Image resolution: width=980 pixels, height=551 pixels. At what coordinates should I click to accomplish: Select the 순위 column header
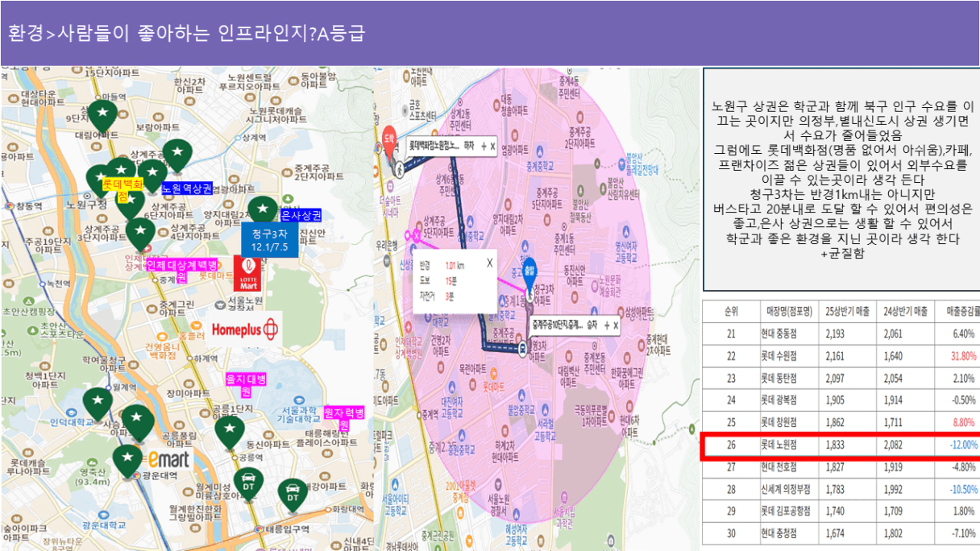pos(731,311)
